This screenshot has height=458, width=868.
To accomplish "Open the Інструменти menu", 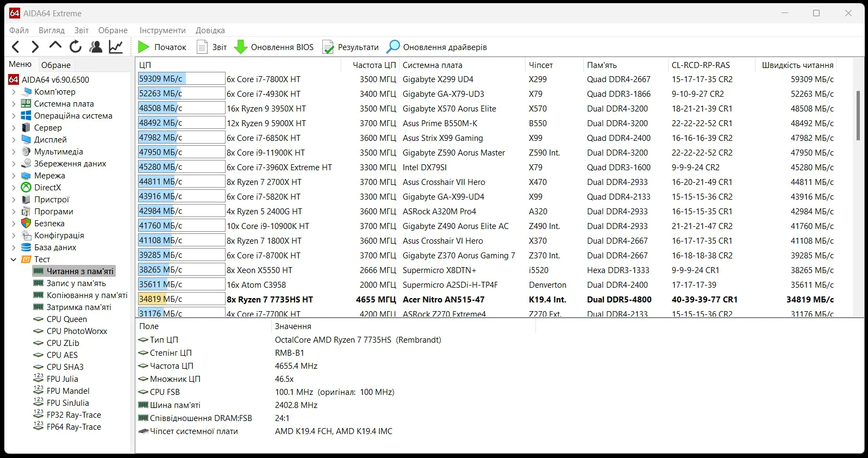I will tap(163, 30).
